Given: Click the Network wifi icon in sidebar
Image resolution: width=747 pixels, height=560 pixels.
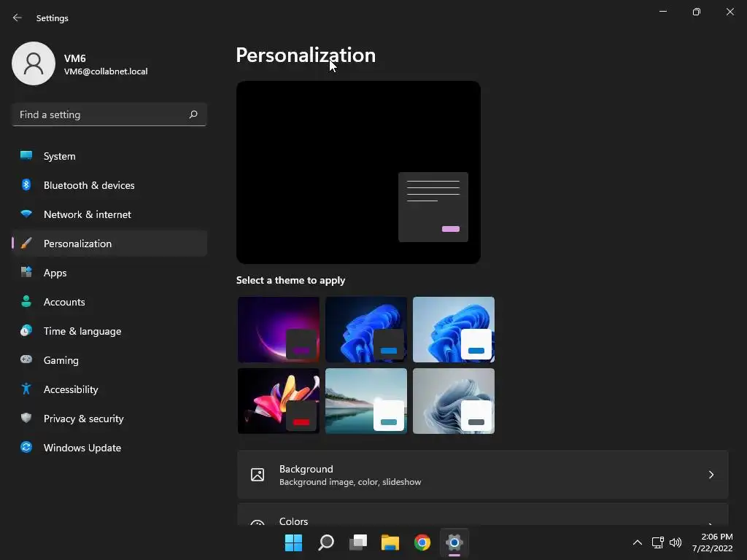Looking at the screenshot, I should pyautogui.click(x=26, y=214).
